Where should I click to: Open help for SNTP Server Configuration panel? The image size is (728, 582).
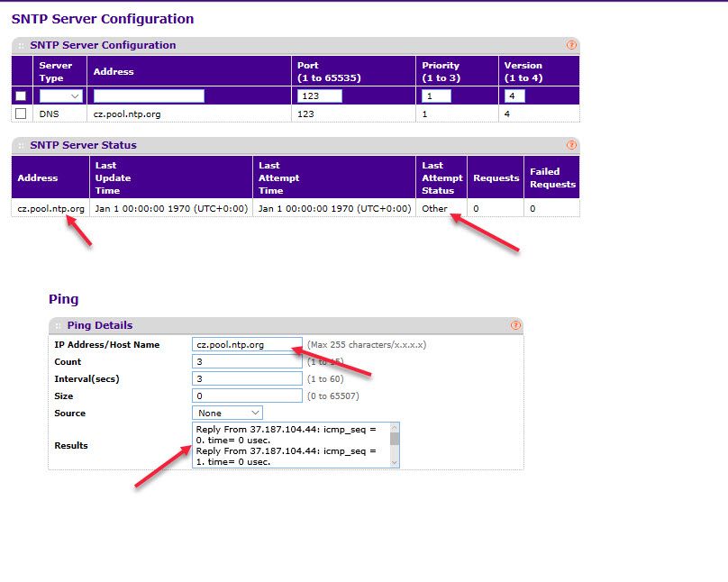point(571,45)
